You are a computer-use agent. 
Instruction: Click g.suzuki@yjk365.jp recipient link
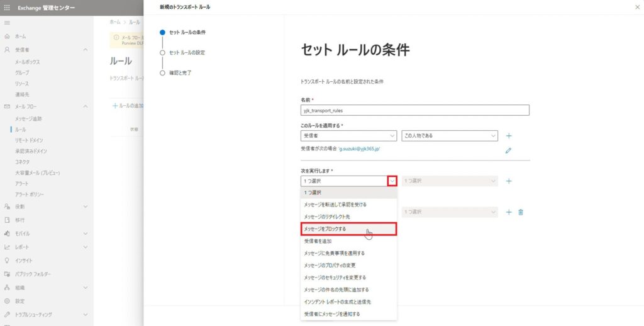pyautogui.click(x=359, y=149)
